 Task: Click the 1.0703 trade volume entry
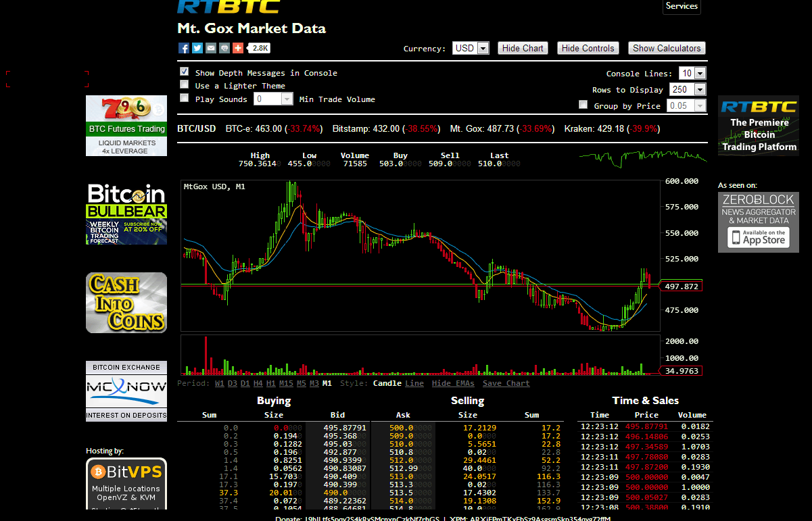696,447
